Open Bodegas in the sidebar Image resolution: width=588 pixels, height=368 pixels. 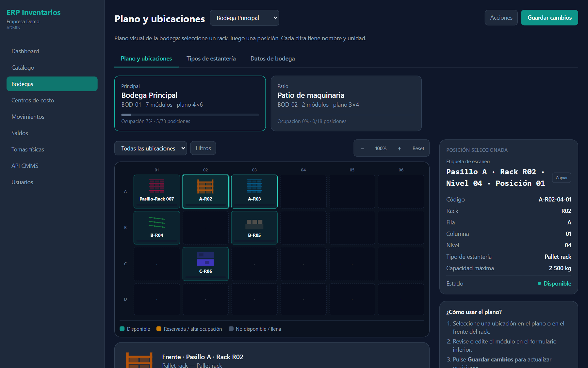click(52, 84)
